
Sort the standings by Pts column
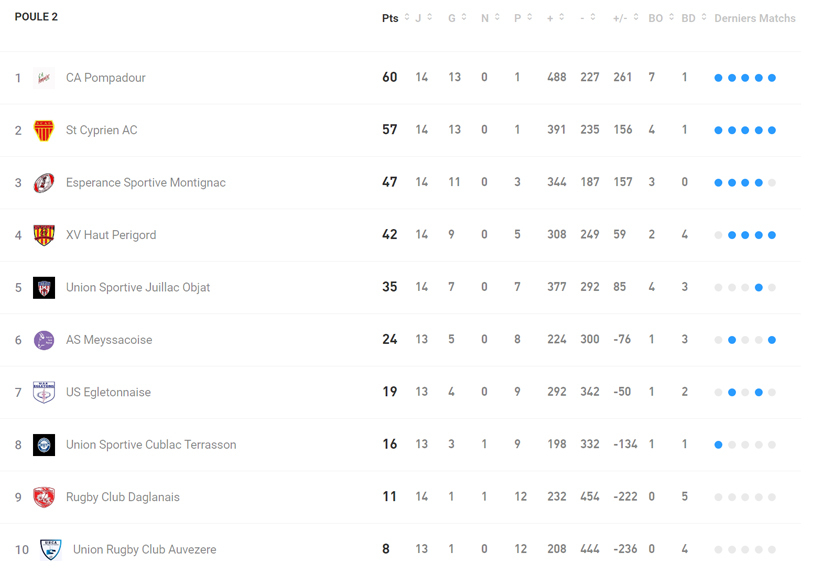pyautogui.click(x=391, y=18)
